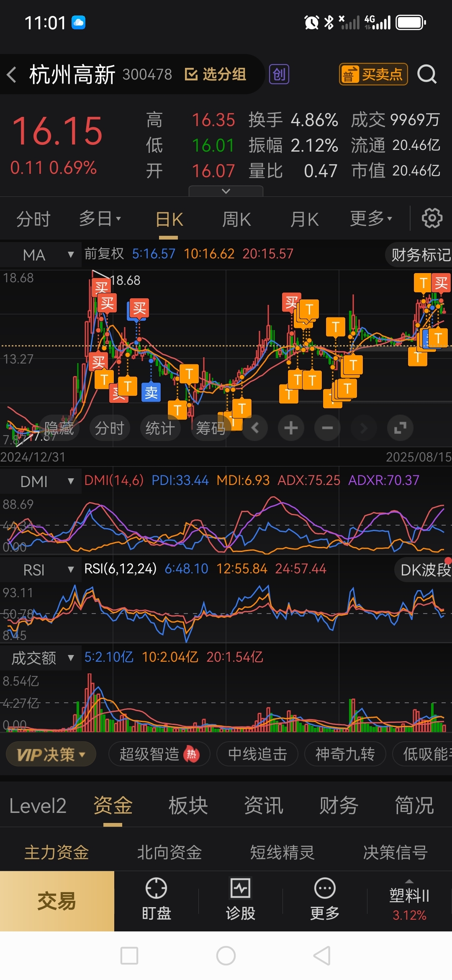
Task: Open the 成交额 indicator dropdown
Action: click(41, 658)
